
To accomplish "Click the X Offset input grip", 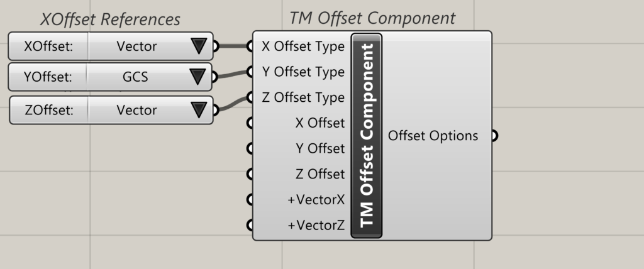I will [250, 123].
